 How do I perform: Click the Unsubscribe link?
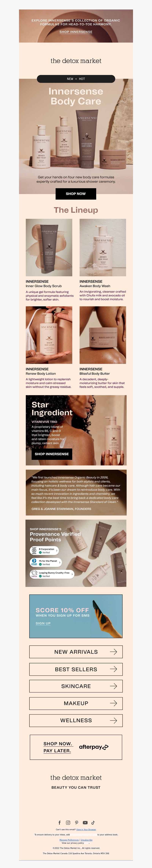pyautogui.click(x=86, y=840)
